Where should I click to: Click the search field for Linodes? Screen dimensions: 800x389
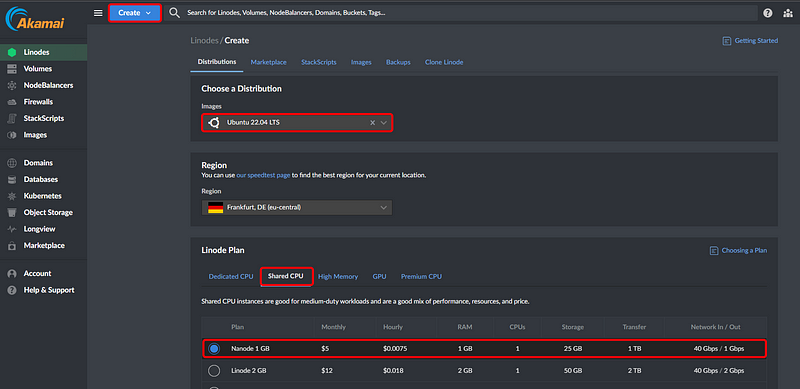[x=462, y=13]
